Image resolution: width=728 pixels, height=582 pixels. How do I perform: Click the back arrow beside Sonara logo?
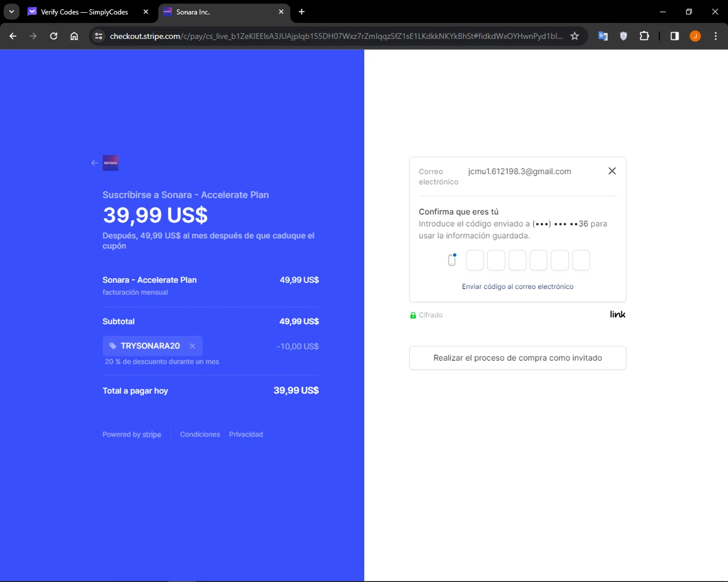click(95, 163)
